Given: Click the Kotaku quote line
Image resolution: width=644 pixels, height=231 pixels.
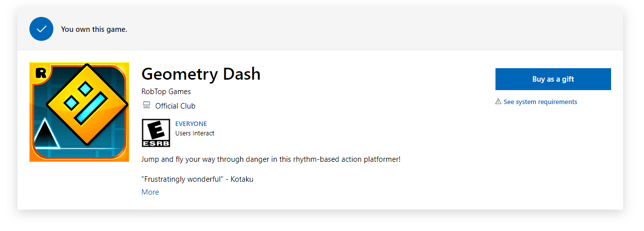Looking at the screenshot, I should click(x=197, y=179).
